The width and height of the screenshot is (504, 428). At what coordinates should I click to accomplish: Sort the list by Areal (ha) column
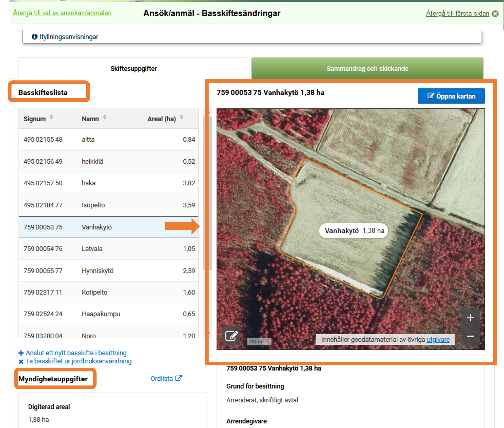tap(182, 117)
